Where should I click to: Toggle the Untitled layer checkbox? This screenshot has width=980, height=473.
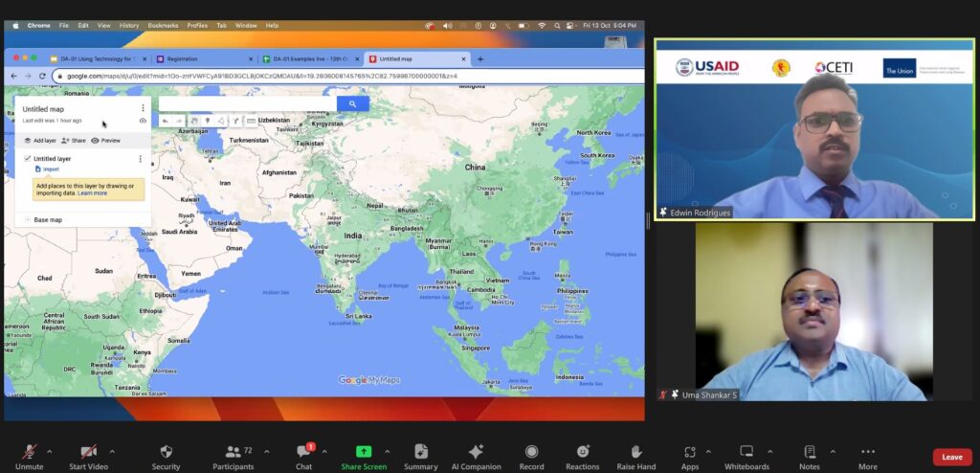click(27, 158)
